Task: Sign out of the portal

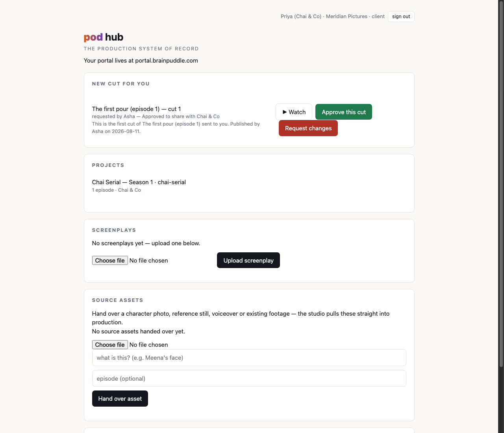Action: click(401, 17)
